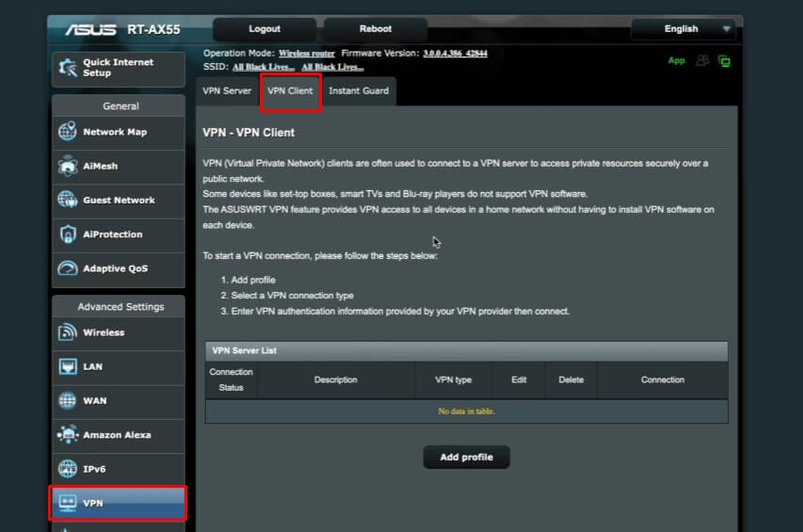Select the VPN Client tab
Image resolution: width=803 pixels, height=532 pixels.
[x=291, y=91]
